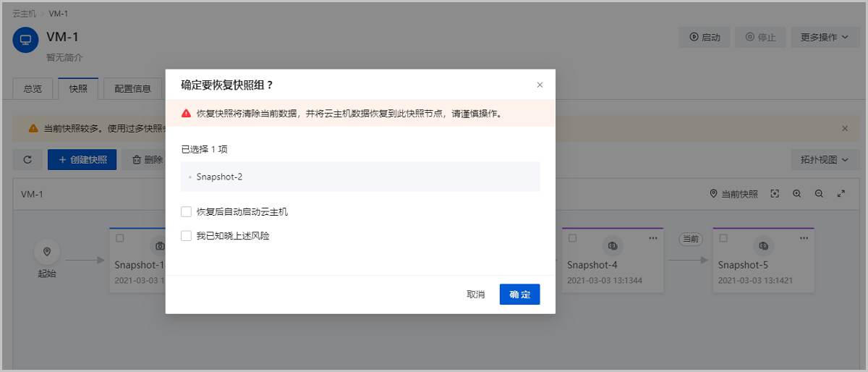Open the 配置信息 tab
This screenshot has height=372, width=868.
click(x=132, y=89)
